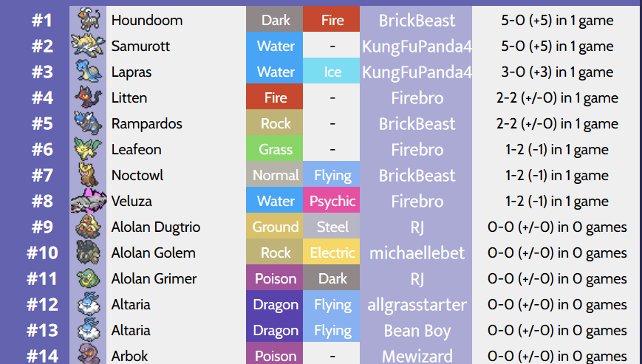Click the Electric type badge for Alolan Golem
The image size is (642, 364).
[x=332, y=253]
